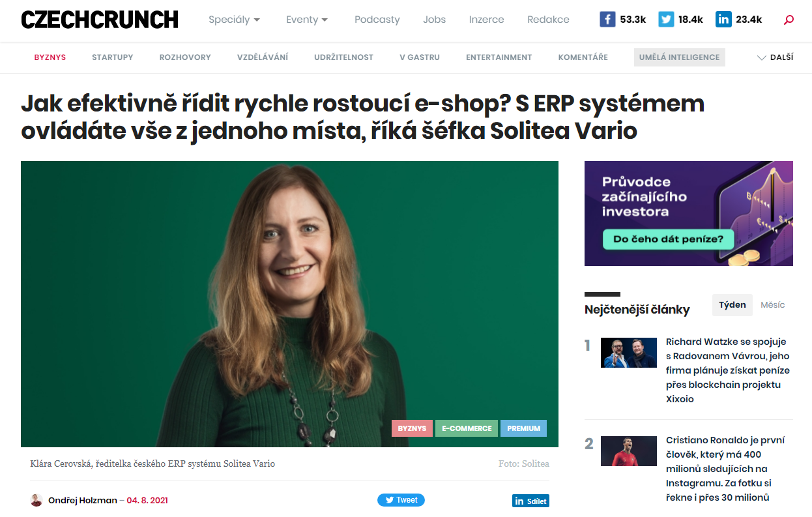Image resolution: width=812 pixels, height=517 pixels.
Task: Open the Startupy category tab
Action: click(112, 57)
